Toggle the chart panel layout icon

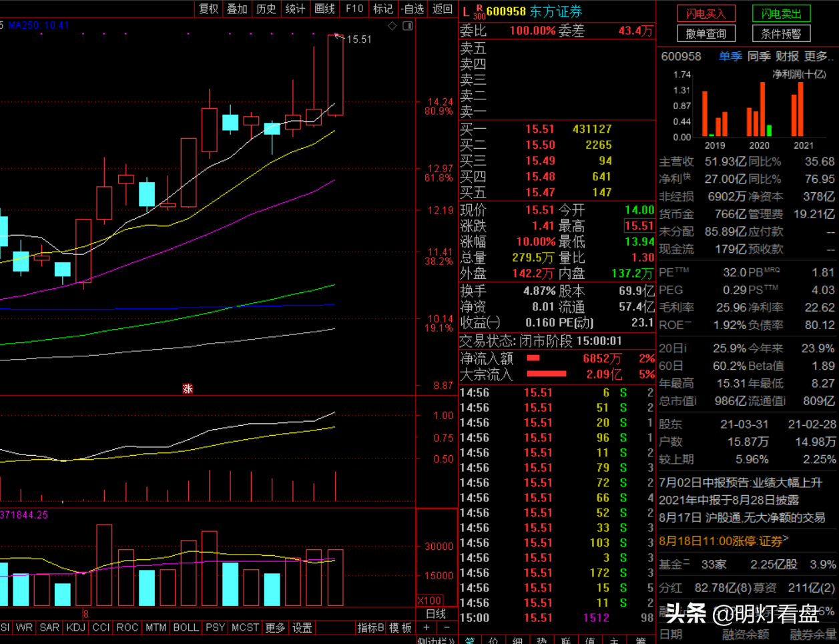point(408,26)
